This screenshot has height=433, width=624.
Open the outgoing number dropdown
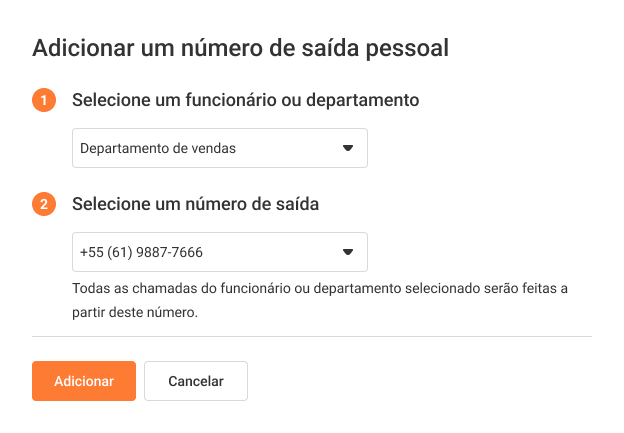point(220,252)
